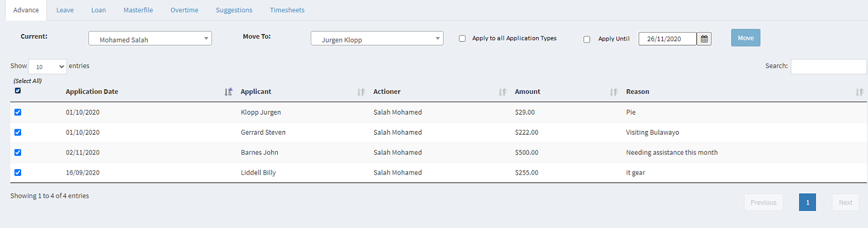
Task: Switch to the Loan tab
Action: click(99, 10)
